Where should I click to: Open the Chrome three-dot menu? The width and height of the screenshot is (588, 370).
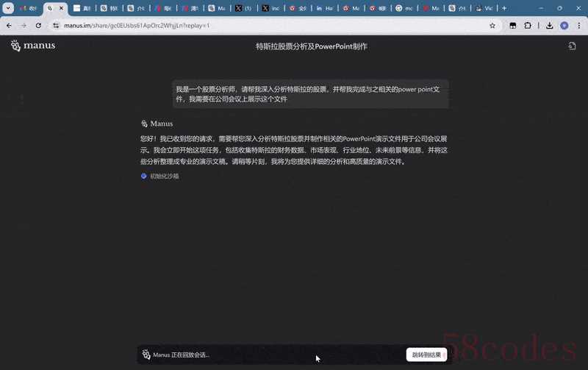point(579,26)
